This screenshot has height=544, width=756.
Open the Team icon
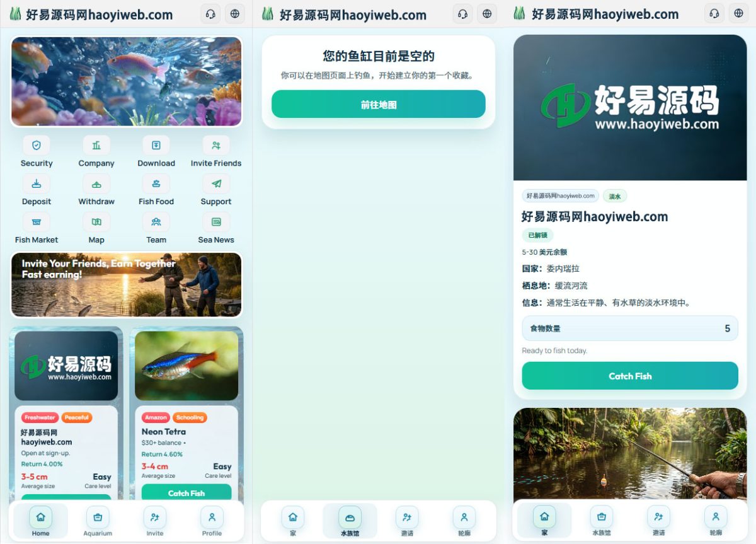point(156,223)
